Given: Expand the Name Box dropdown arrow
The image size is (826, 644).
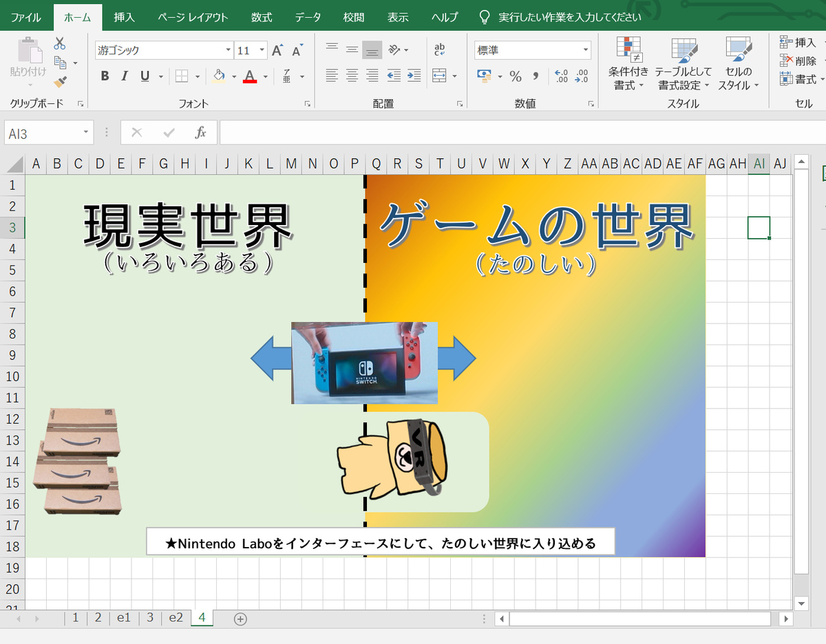Looking at the screenshot, I should [86, 133].
